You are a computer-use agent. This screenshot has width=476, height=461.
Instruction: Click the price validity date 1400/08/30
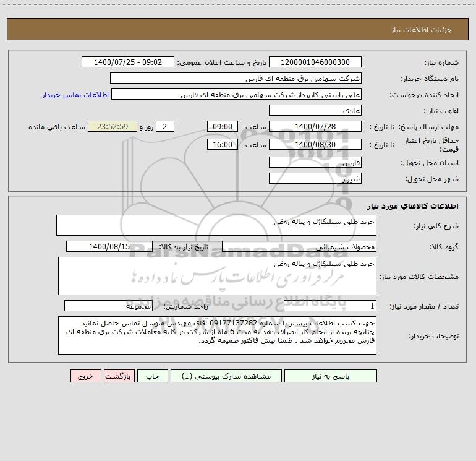point(315,144)
